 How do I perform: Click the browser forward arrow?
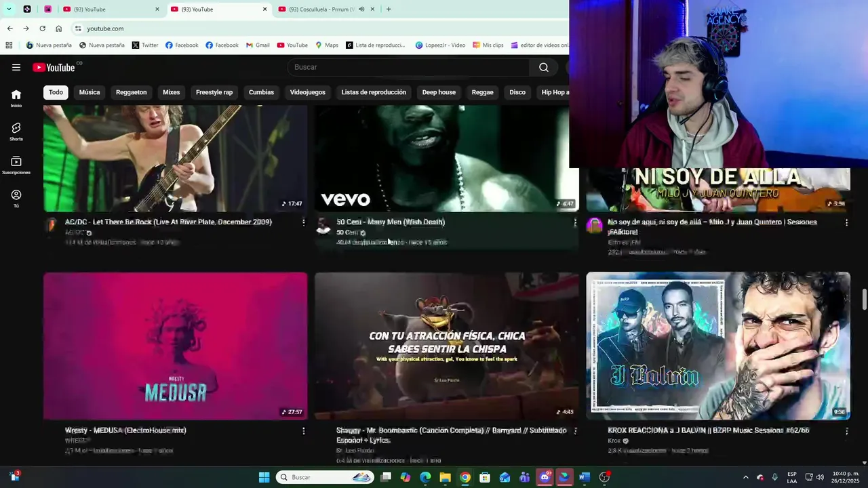pos(26,28)
